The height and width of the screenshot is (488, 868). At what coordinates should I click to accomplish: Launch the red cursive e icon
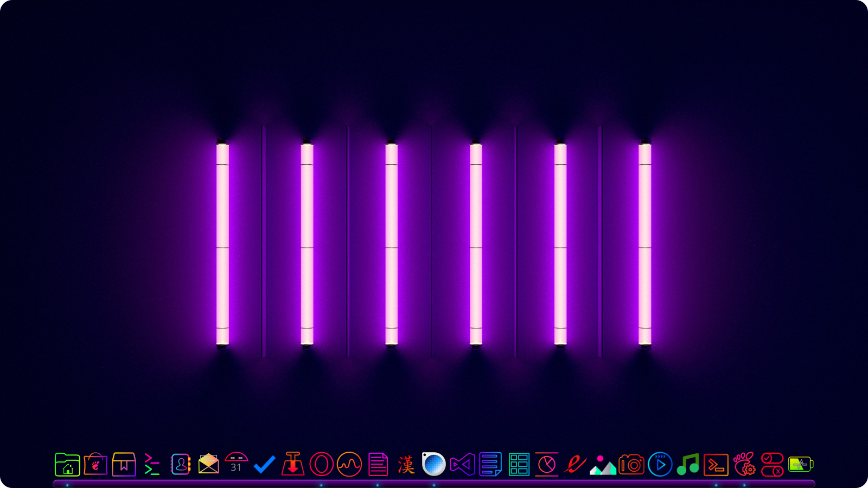pos(575,465)
